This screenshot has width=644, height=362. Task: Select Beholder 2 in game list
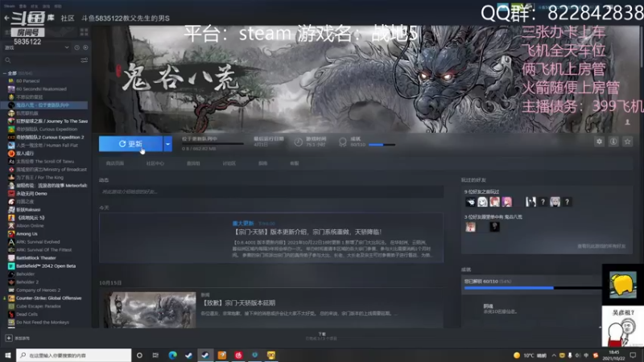pos(27,282)
